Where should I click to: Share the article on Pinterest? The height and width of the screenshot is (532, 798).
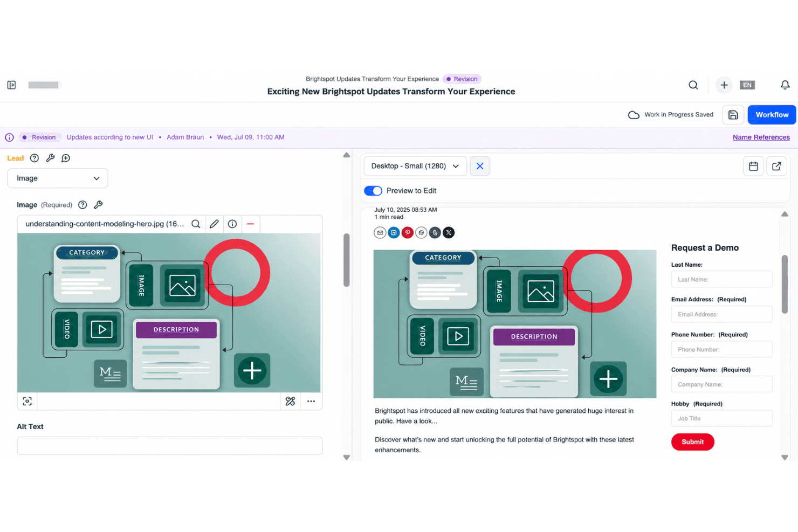[x=408, y=233]
